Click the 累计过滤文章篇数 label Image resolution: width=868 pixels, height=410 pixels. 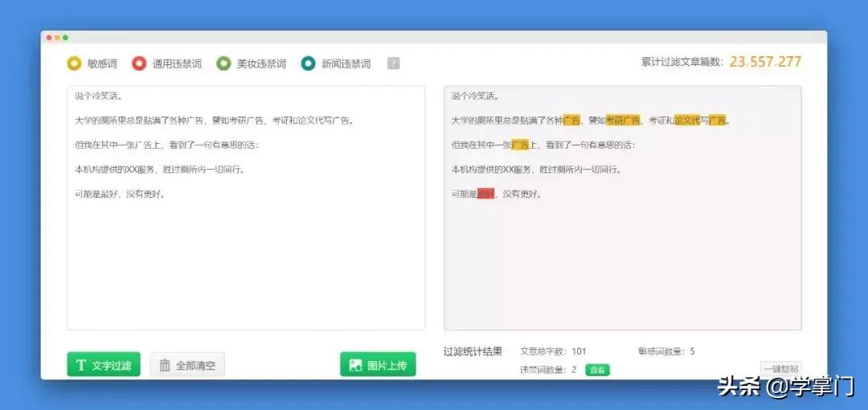pos(682,62)
